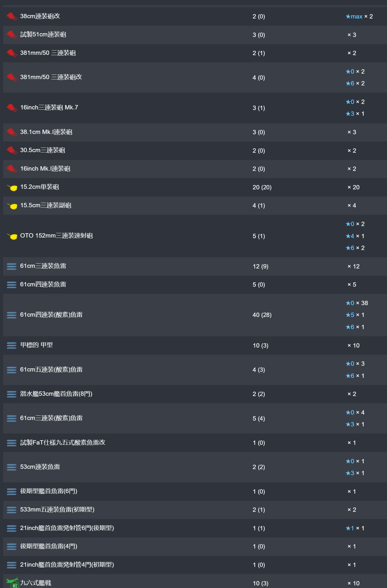Viewport: 387px width, 588px height.
Task: Click the ★max × 2 improvement label
Action: click(x=359, y=16)
